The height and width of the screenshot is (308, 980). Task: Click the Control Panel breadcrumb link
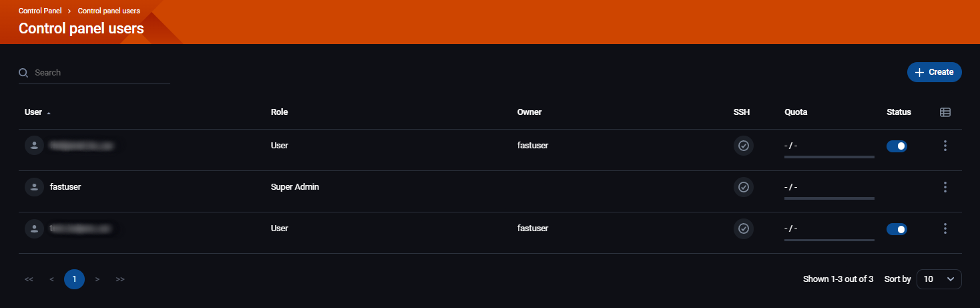[40, 11]
